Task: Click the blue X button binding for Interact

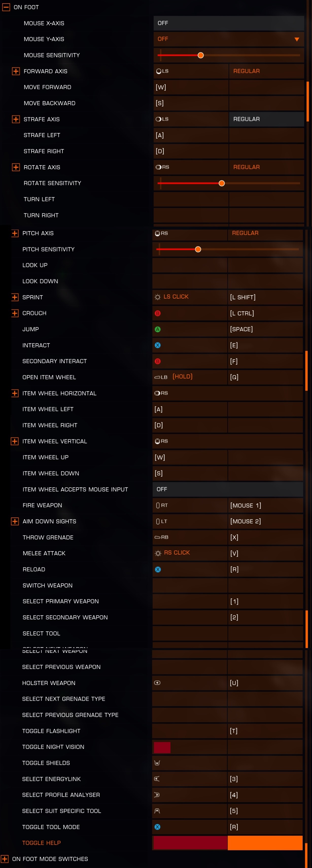Action: [158, 345]
